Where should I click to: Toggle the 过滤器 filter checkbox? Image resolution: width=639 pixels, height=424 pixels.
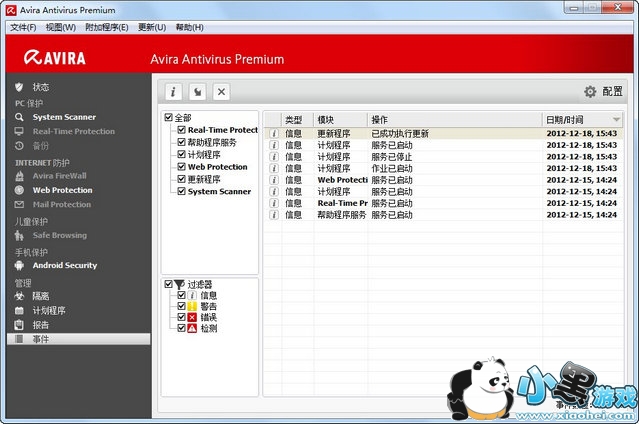click(x=168, y=284)
